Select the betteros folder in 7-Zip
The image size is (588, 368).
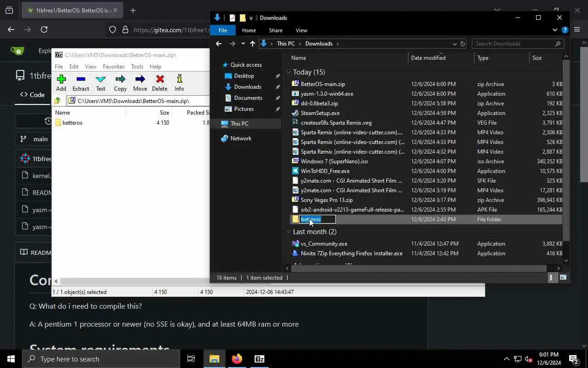pyautogui.click(x=72, y=123)
